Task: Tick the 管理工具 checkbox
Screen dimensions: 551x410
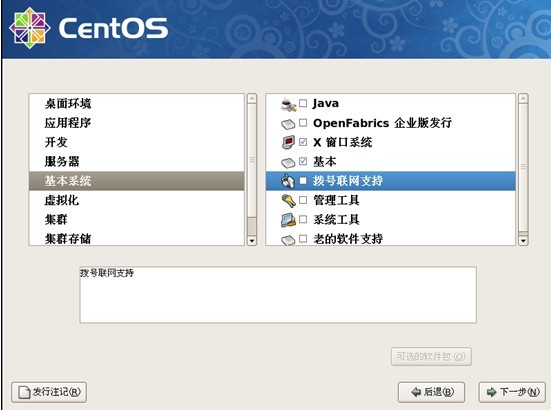Action: pyautogui.click(x=303, y=200)
